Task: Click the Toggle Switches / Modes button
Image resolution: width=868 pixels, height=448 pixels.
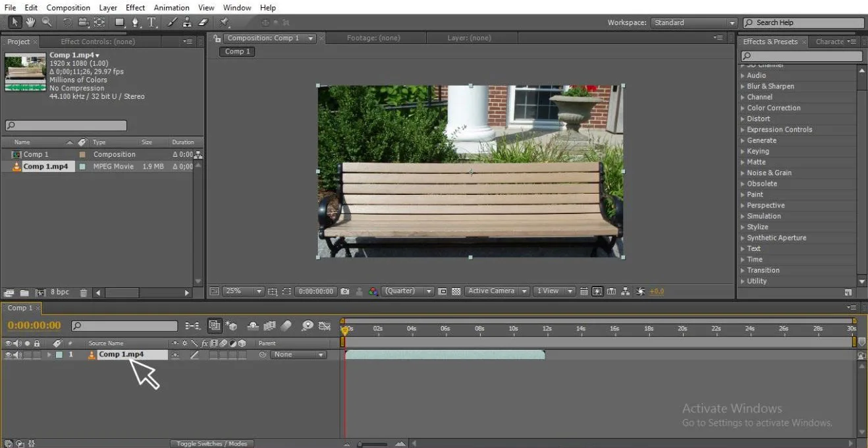Action: coord(211,443)
